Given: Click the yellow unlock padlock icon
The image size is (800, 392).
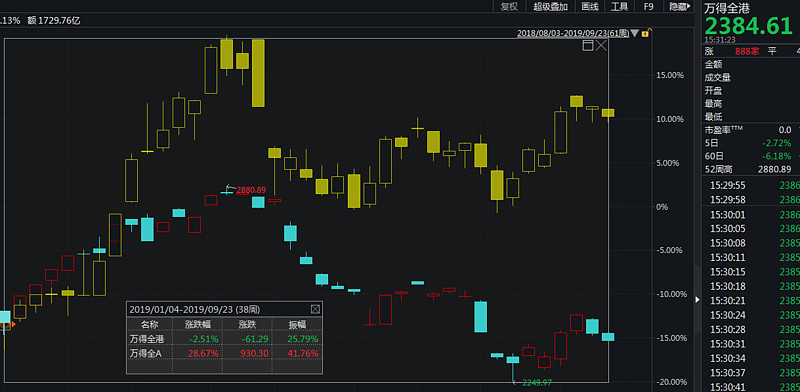Looking at the screenshot, I should [645, 33].
